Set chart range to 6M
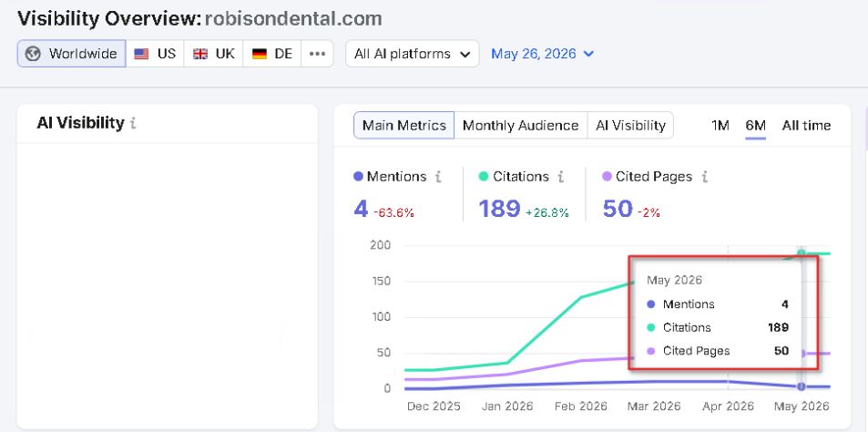868x432 pixels. [756, 126]
